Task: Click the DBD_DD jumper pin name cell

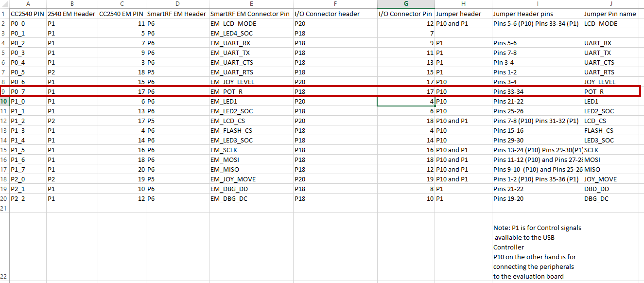Action: tap(611, 189)
